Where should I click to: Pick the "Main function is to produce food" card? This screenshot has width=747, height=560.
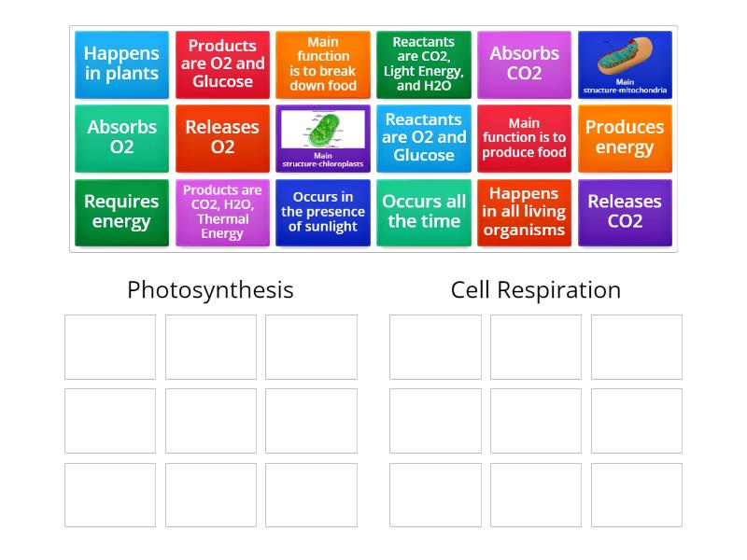pos(524,138)
